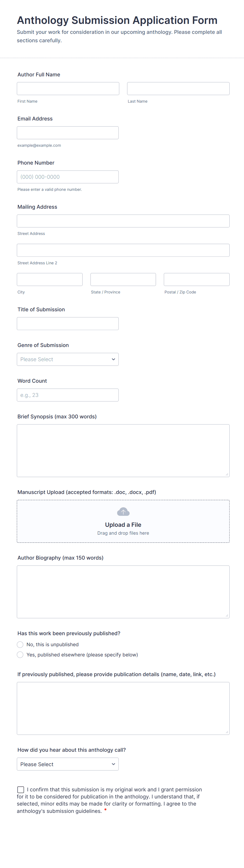Click the Title of Submission field
The image size is (244, 868).
[x=68, y=323]
